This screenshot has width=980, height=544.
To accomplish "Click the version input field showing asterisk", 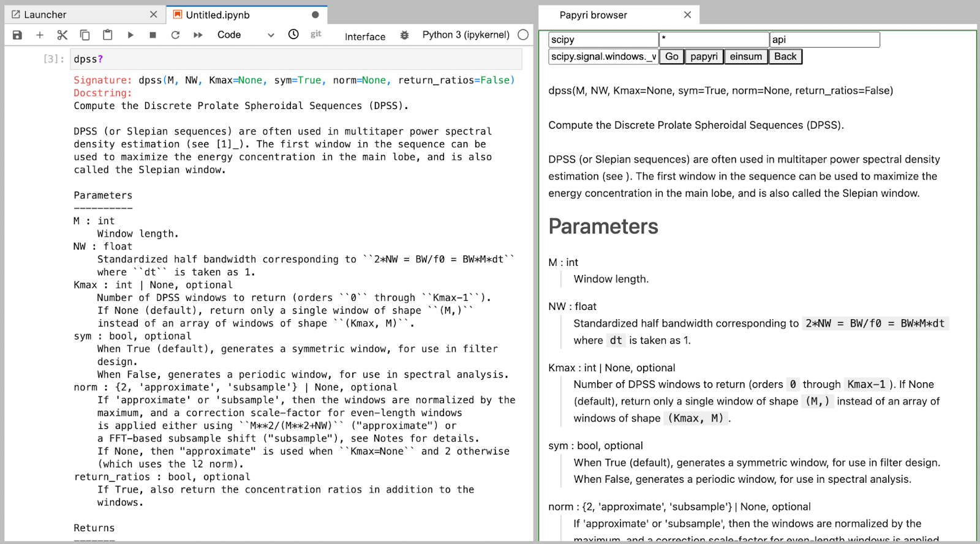I will (x=714, y=40).
